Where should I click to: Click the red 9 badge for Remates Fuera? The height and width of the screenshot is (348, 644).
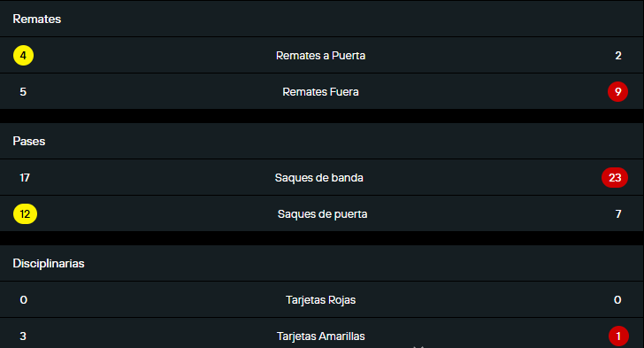pos(617,92)
